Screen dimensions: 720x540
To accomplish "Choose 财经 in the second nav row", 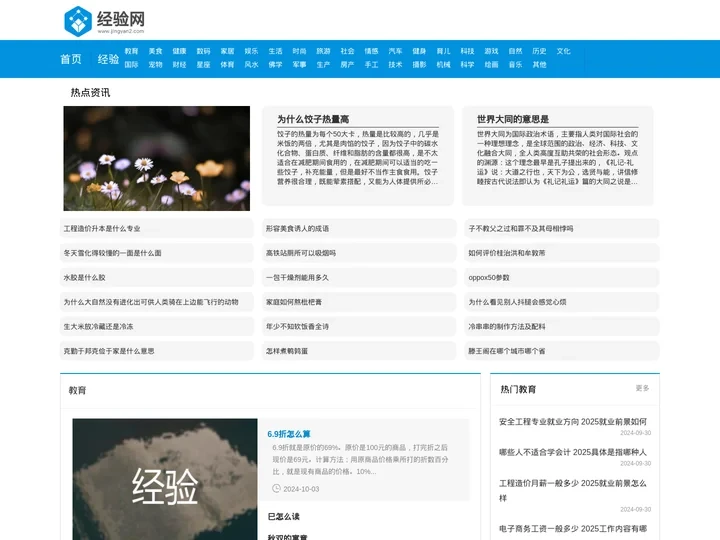I will point(180,65).
